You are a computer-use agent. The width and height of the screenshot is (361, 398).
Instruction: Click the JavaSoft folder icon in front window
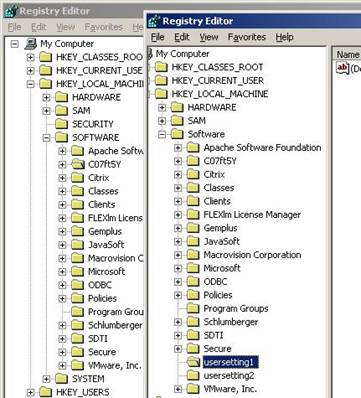(x=193, y=241)
